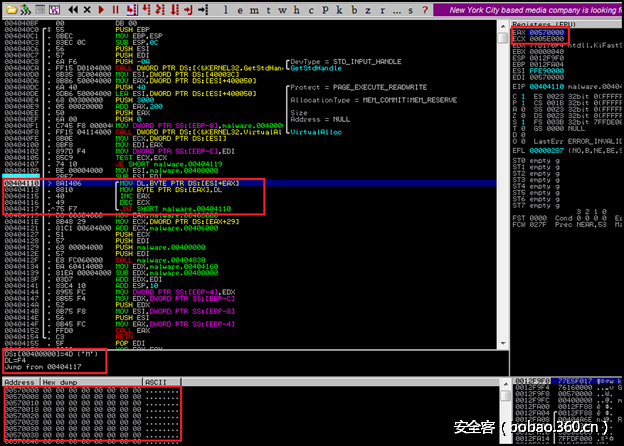Show Breakpoints window with 'b' button
Screen dimensions: 624x446
pyautogui.click(x=355, y=10)
